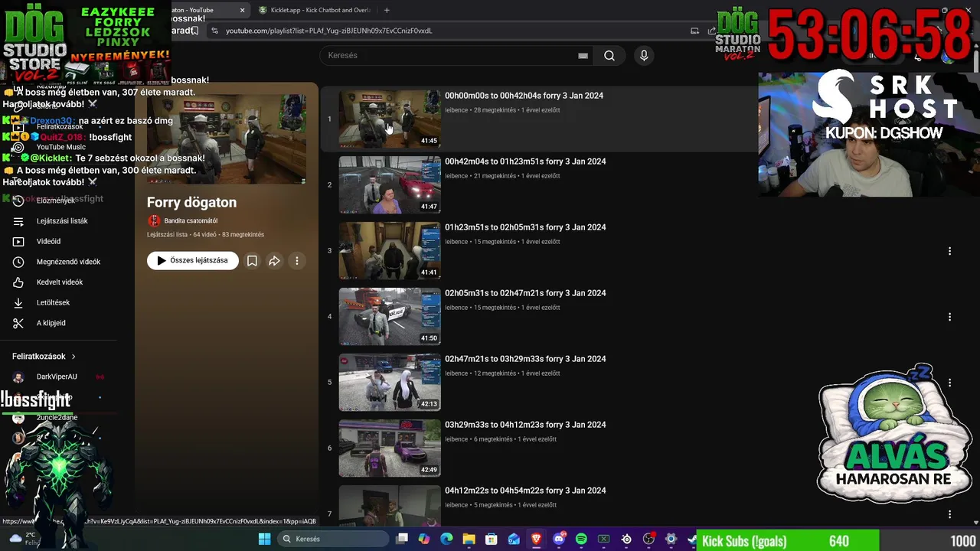
Task: Click the browser address bar URL
Action: (x=329, y=31)
